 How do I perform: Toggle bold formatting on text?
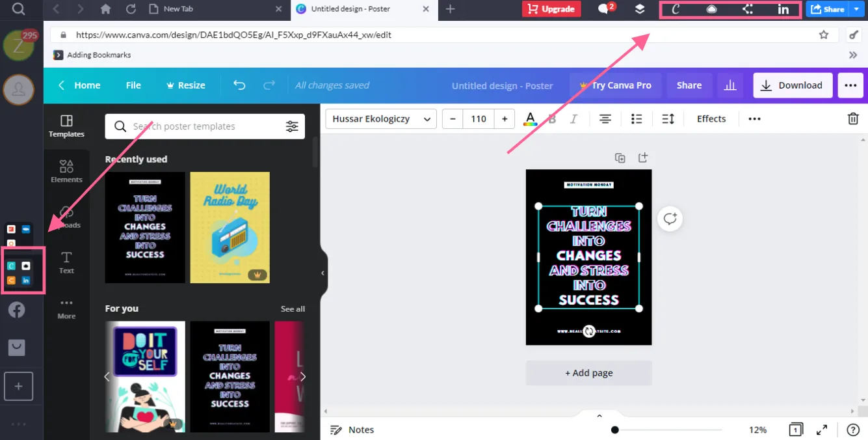pyautogui.click(x=552, y=119)
